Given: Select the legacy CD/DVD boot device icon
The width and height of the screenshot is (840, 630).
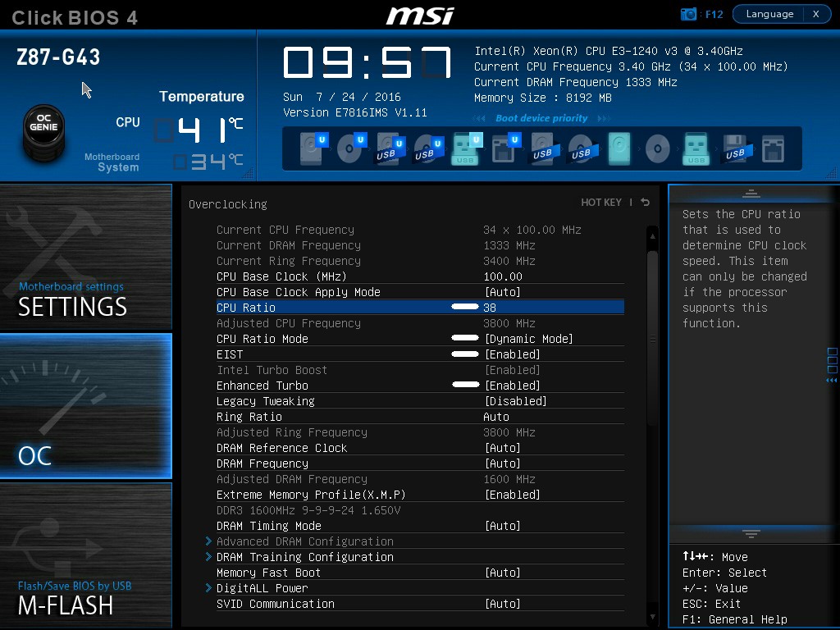Looking at the screenshot, I should pos(658,148).
